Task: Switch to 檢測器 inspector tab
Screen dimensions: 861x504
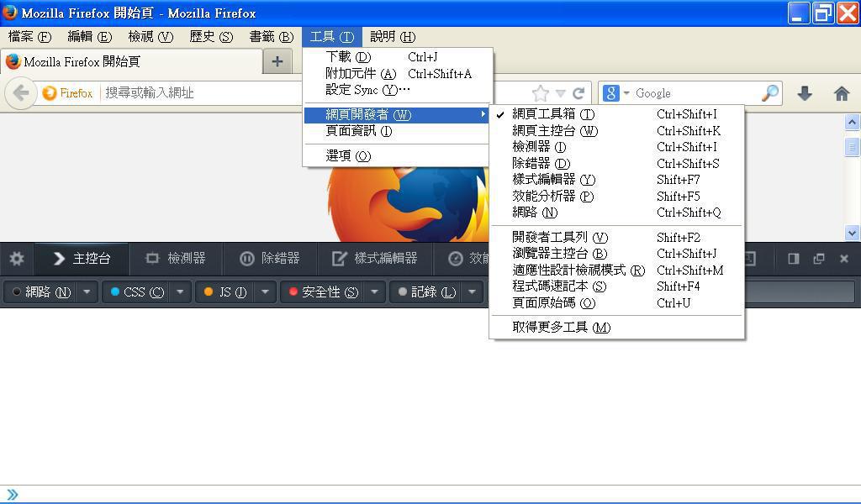Action: coord(176,259)
